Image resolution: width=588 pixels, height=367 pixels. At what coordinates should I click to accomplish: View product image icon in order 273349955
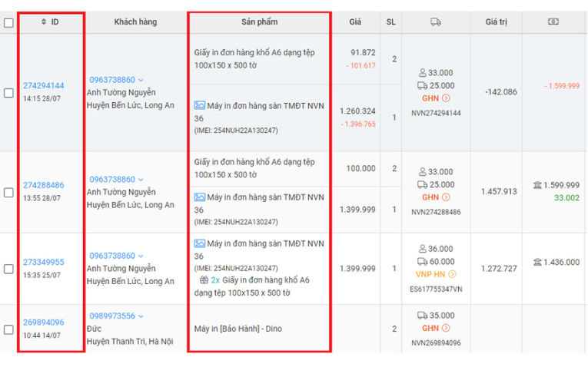[x=200, y=243]
